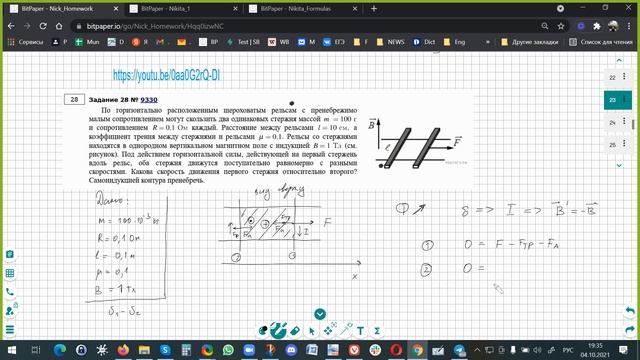This screenshot has width=640, height=360.
Task: Open the grid settings icon in left sidebar
Action: click(10, 273)
